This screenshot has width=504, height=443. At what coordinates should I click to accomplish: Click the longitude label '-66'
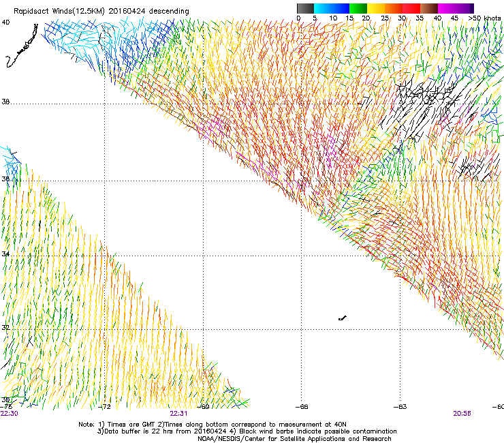pyautogui.click(x=302, y=407)
